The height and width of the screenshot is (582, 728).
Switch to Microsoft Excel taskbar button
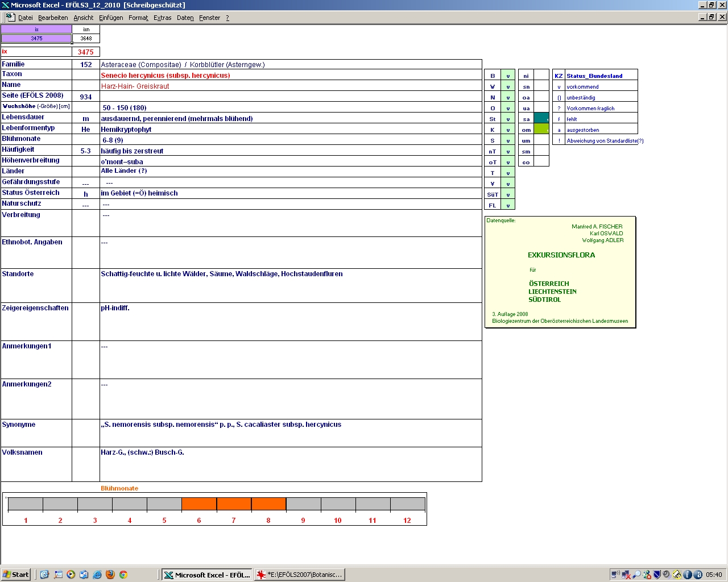(206, 575)
